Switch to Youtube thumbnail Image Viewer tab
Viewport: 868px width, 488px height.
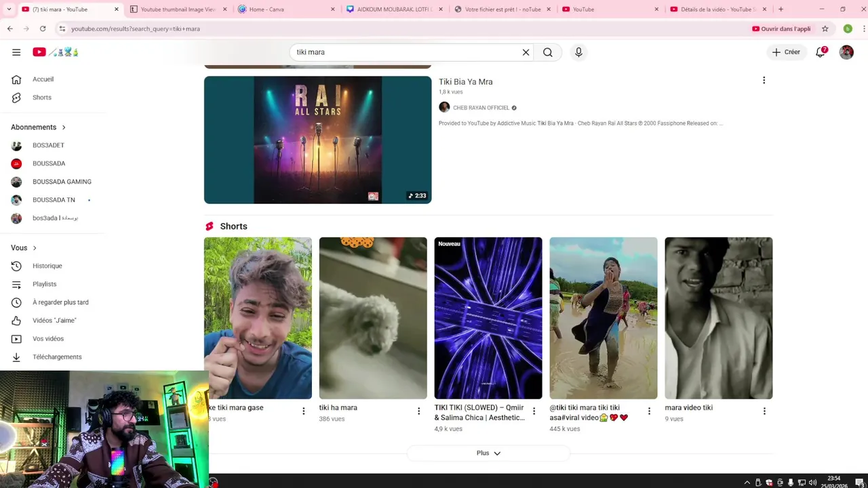[x=178, y=9]
